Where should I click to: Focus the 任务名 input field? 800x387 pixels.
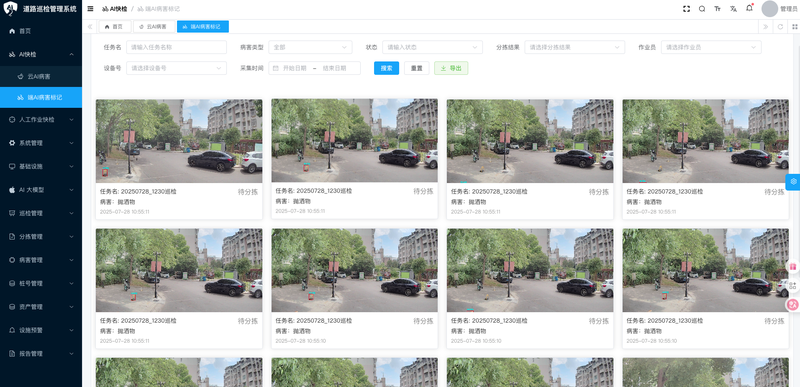coord(177,47)
